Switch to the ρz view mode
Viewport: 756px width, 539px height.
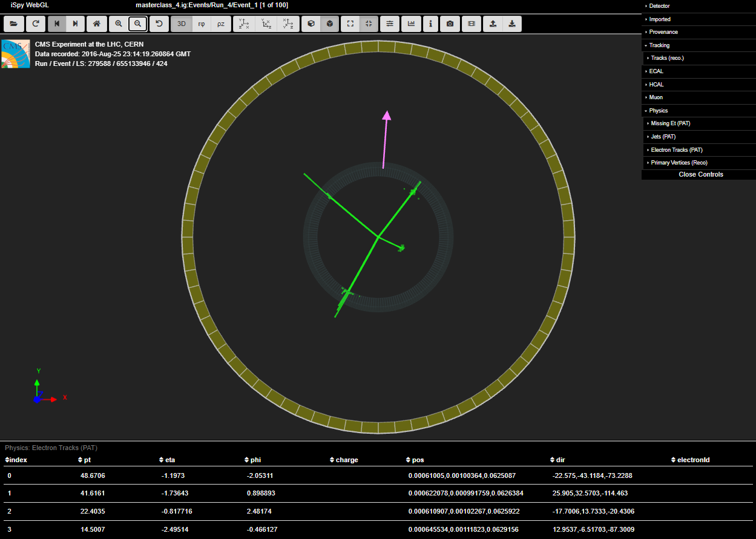pyautogui.click(x=221, y=24)
